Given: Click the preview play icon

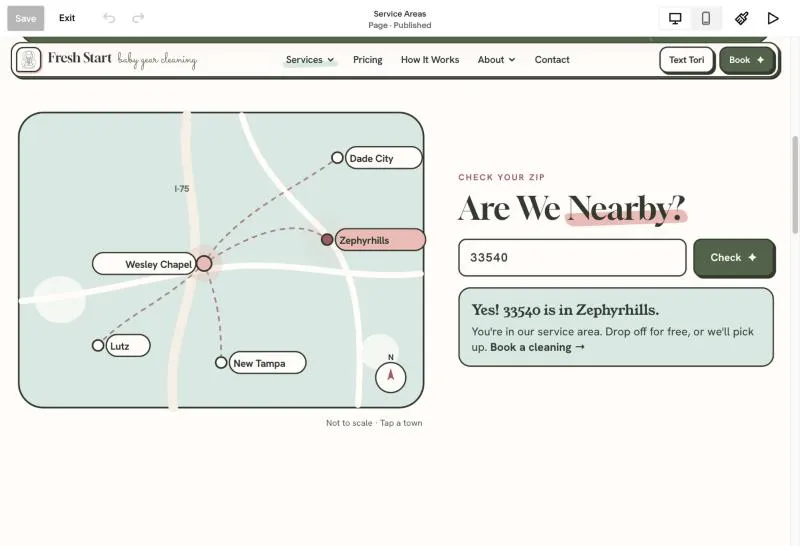Looking at the screenshot, I should (x=773, y=18).
